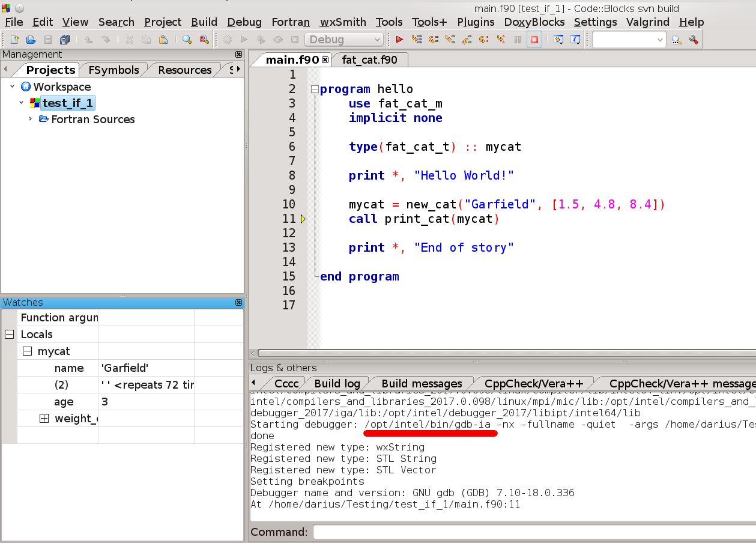Click the Step into debug icon
The image size is (756, 543).
(x=450, y=40)
